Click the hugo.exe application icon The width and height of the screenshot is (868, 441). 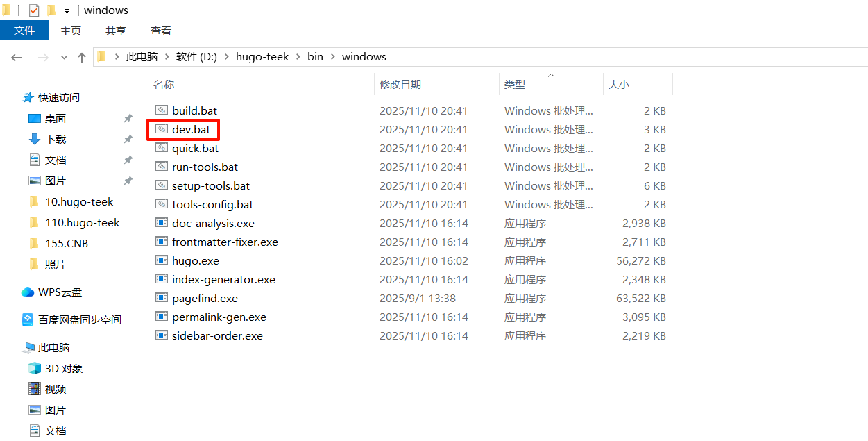pyautogui.click(x=161, y=261)
